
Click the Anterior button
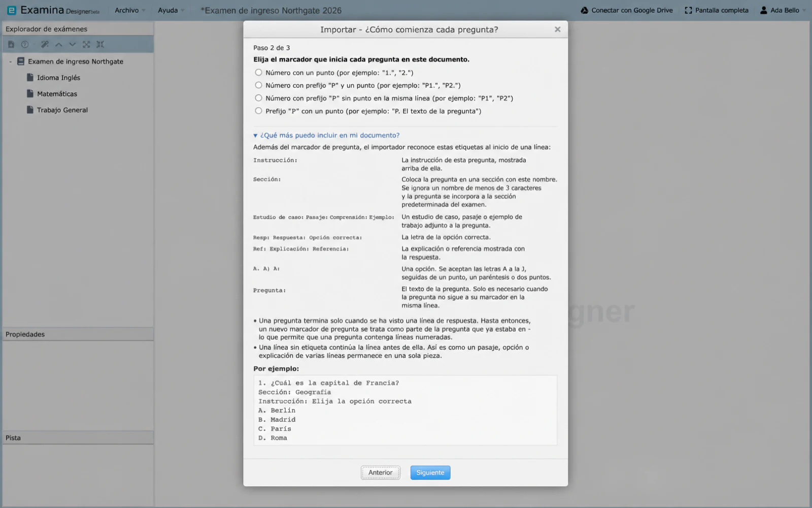pos(381,472)
